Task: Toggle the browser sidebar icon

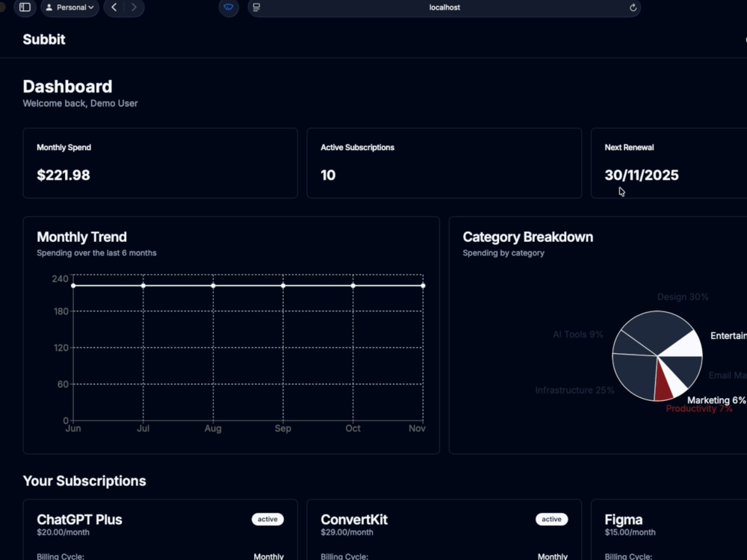Action: tap(25, 7)
